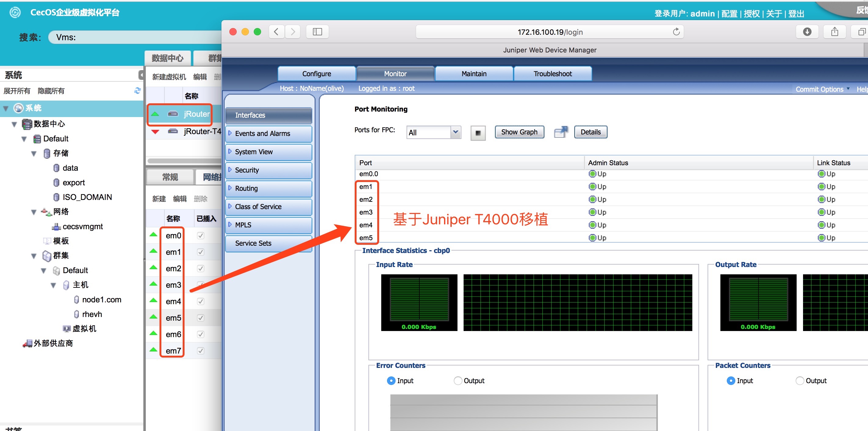Screen dimensions: 868x431
Task: Select Packet Counters Input radio button
Action: coord(730,380)
